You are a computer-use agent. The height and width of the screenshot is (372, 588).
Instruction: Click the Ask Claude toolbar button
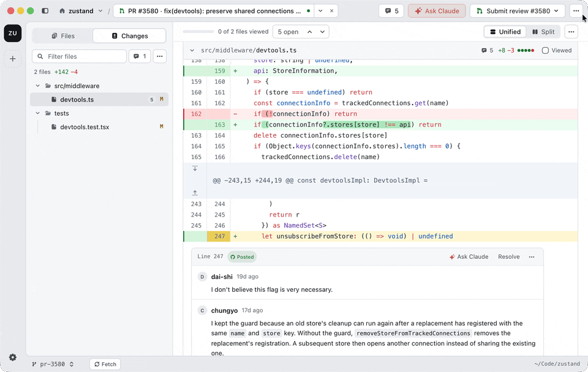click(437, 11)
